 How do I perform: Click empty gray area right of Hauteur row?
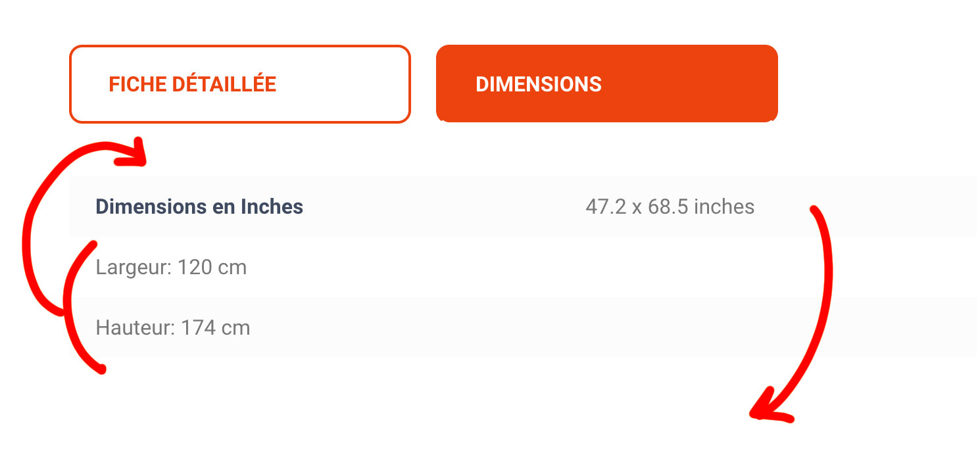[526, 327]
